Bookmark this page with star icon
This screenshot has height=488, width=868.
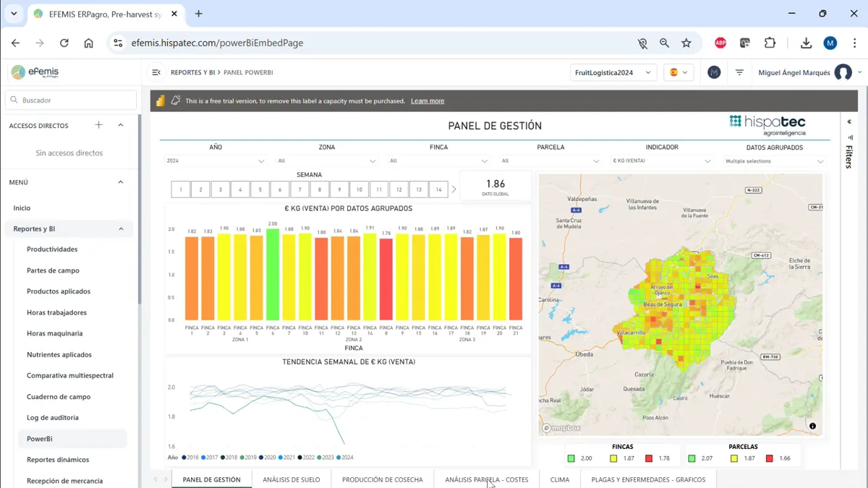coord(686,43)
